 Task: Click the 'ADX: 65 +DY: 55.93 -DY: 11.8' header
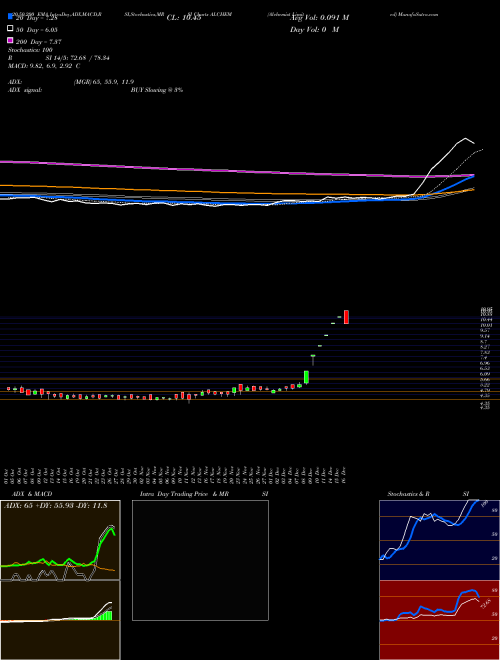click(56, 506)
